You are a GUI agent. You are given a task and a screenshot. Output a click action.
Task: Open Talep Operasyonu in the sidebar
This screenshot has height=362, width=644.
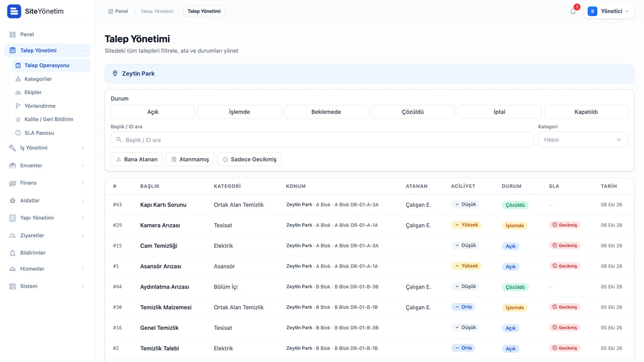tap(51, 65)
